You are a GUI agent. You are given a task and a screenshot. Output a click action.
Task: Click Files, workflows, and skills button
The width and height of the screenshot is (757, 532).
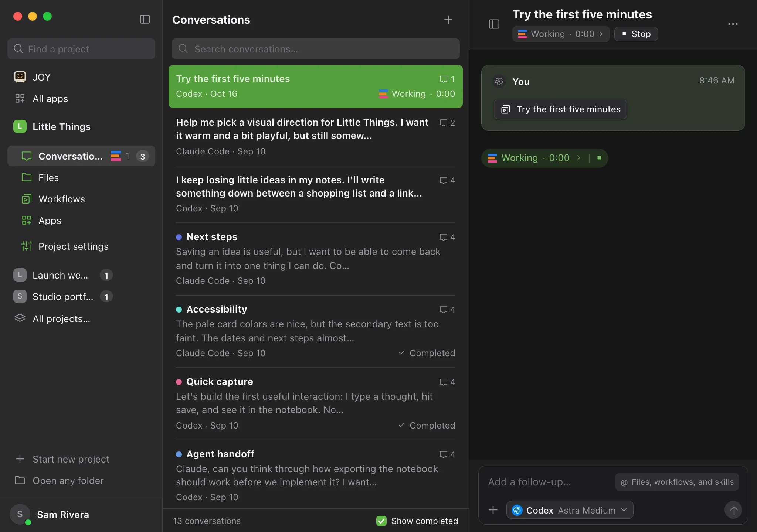click(x=677, y=482)
